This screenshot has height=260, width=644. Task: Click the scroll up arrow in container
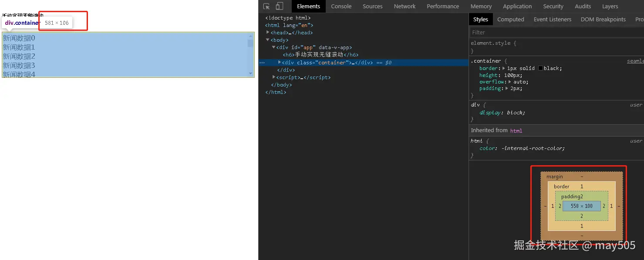[x=250, y=36]
